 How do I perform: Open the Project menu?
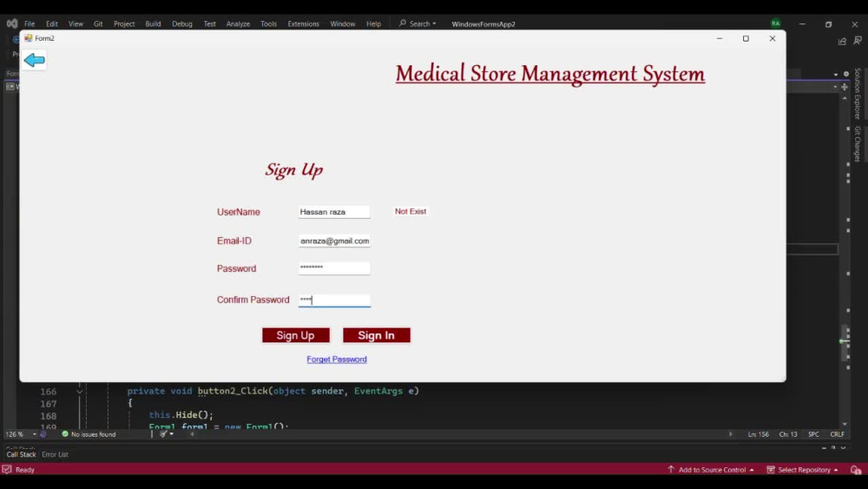point(124,23)
